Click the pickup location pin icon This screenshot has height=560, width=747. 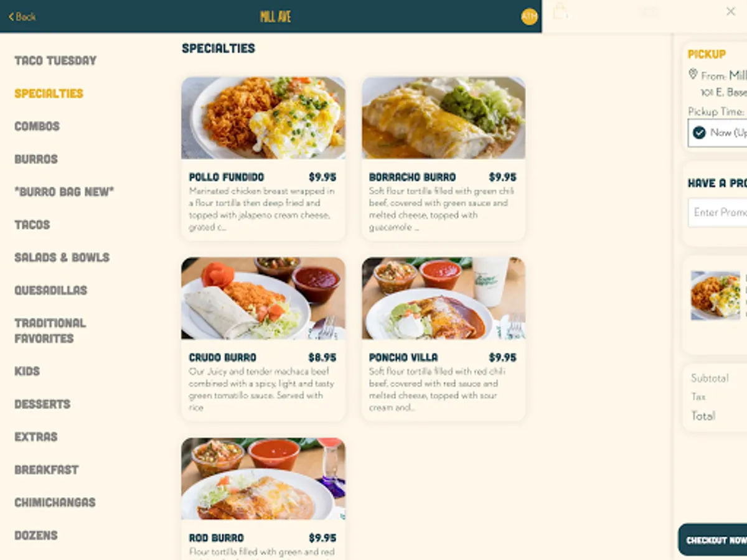tap(693, 74)
